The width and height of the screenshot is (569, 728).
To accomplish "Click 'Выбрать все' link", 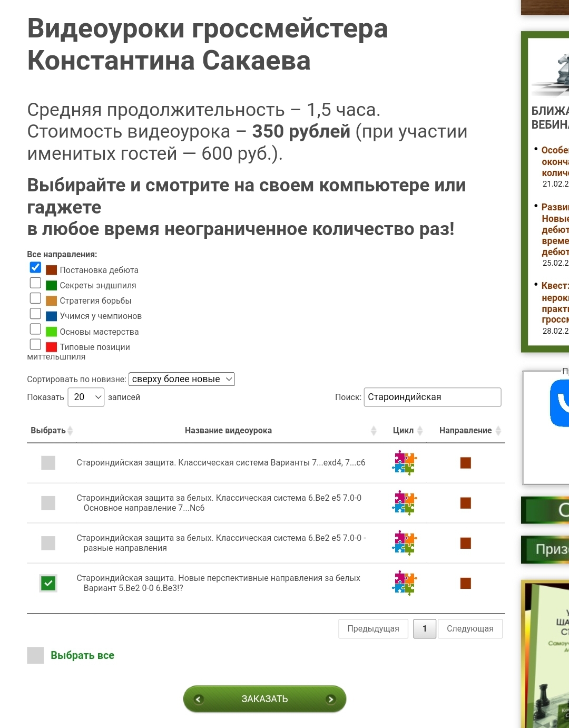I will point(82,655).
